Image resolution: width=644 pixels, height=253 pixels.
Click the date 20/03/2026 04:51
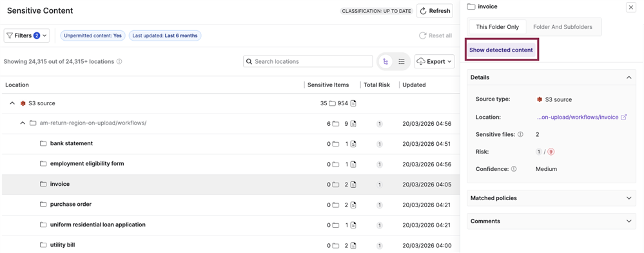point(427,144)
